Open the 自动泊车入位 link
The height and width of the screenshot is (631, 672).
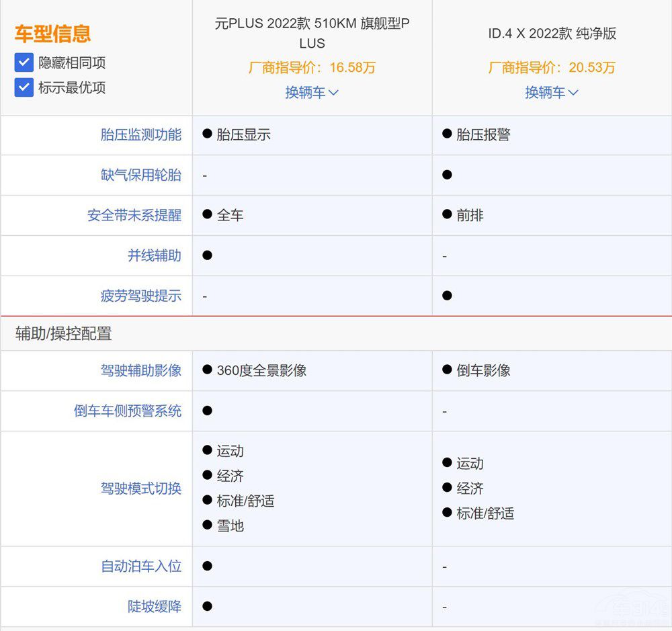(140, 566)
